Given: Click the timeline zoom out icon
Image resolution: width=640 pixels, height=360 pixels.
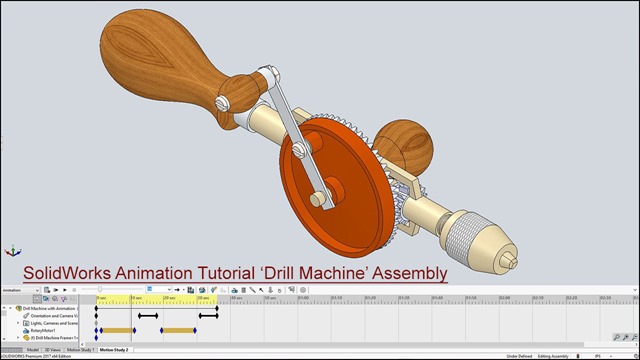Looking at the screenshot, I should [x=635, y=337].
